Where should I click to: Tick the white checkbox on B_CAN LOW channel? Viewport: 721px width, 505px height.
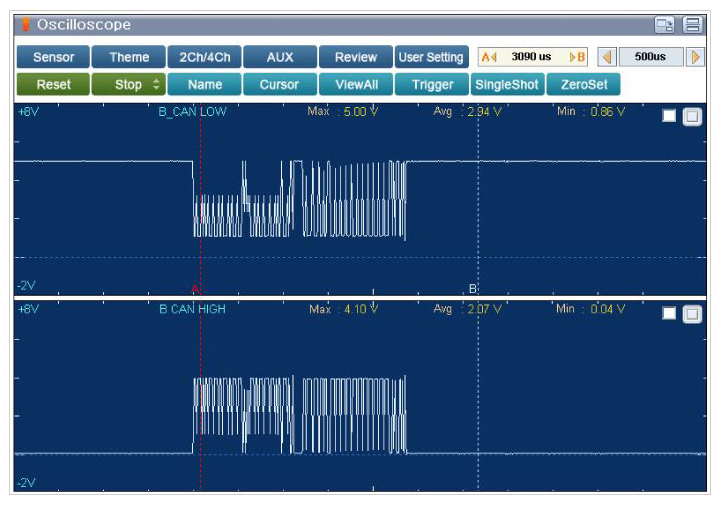(669, 116)
